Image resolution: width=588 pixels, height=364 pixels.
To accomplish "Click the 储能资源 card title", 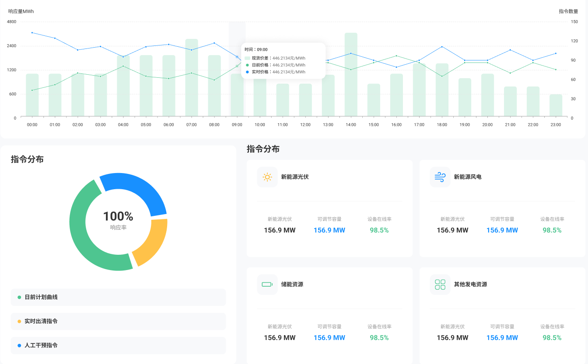I will [x=292, y=284].
